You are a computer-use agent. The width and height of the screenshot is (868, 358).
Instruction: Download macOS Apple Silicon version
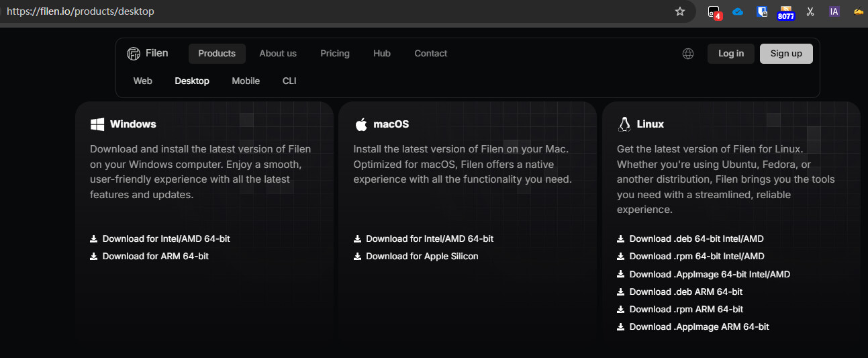[416, 256]
